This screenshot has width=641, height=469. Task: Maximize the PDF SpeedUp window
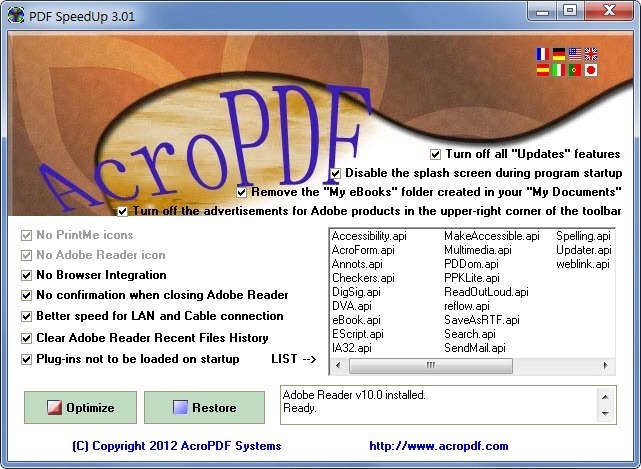pyautogui.click(x=570, y=11)
